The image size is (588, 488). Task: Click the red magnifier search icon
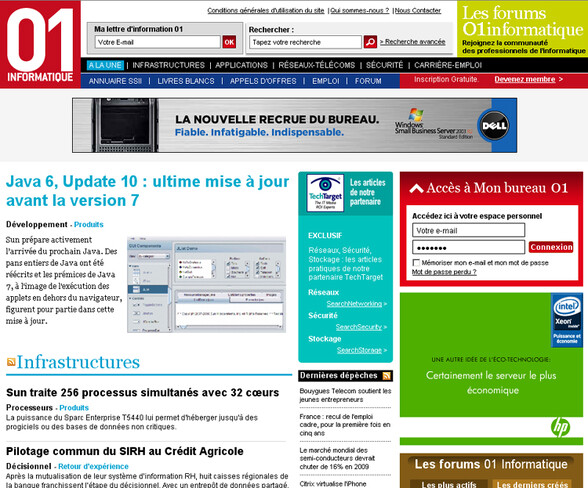[x=370, y=42]
